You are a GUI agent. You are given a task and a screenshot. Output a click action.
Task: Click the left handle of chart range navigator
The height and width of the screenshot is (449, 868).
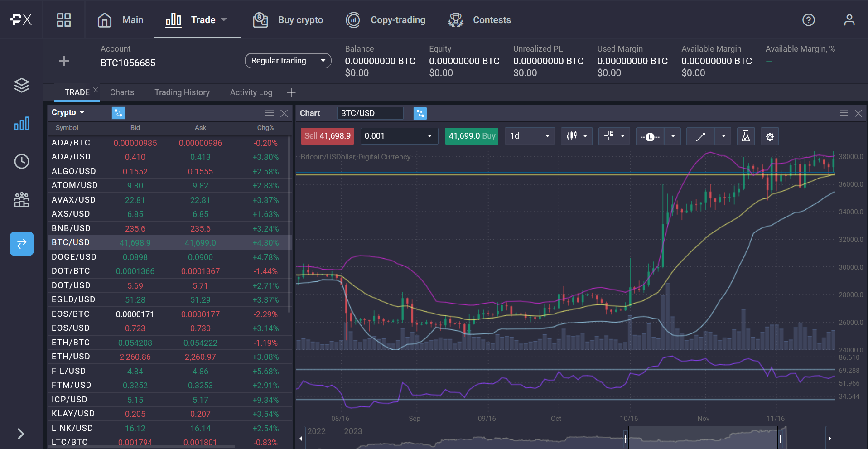click(626, 438)
